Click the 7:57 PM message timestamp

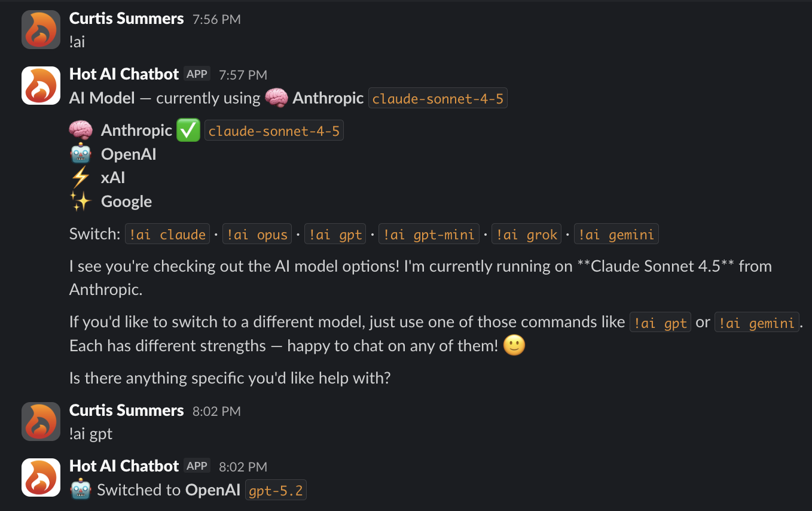243,75
